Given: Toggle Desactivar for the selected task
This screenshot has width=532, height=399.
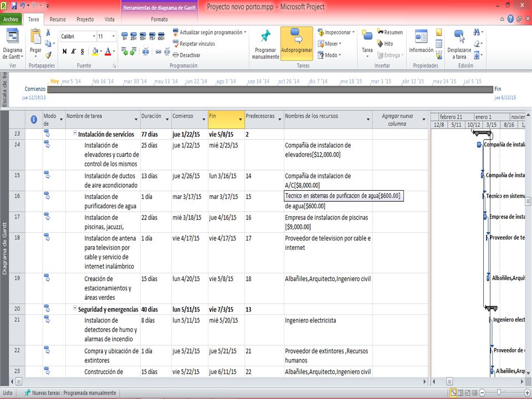Looking at the screenshot, I should point(186,55).
